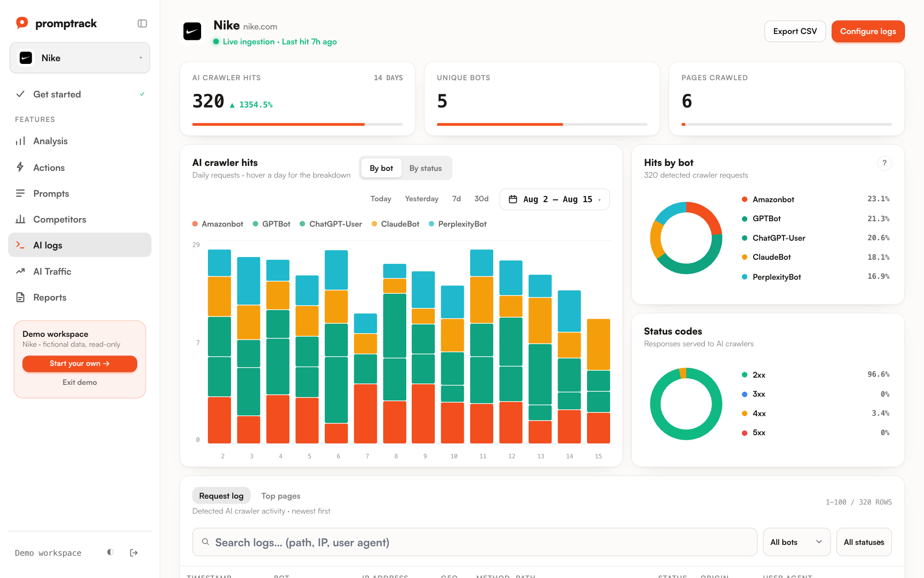
Task: Open Reports in the sidebar
Action: click(80, 297)
